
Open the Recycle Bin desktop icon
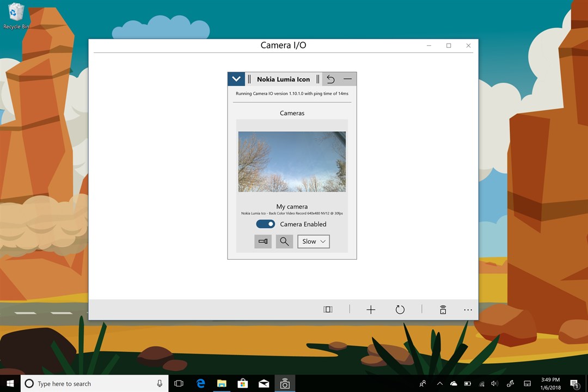tap(16, 16)
